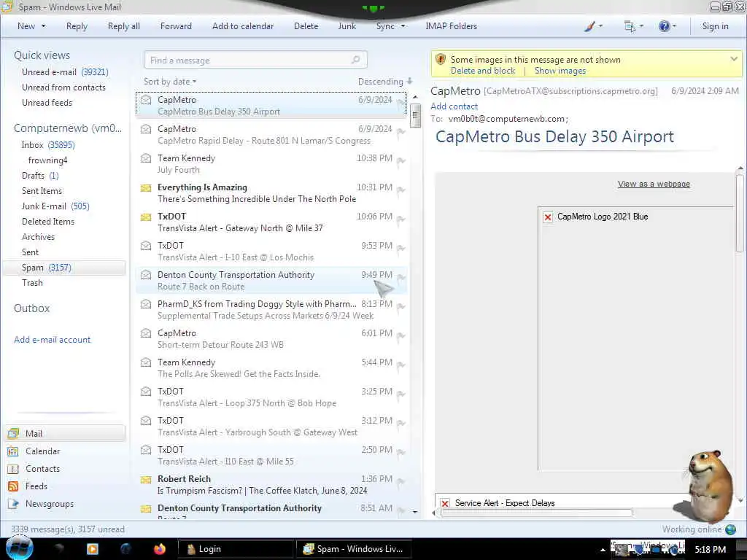Open View as a webpage link
747x560 pixels.
(x=654, y=184)
